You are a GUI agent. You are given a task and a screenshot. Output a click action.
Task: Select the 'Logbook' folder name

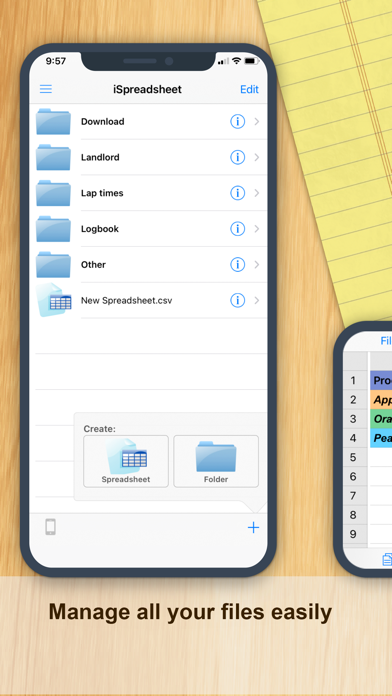100,229
